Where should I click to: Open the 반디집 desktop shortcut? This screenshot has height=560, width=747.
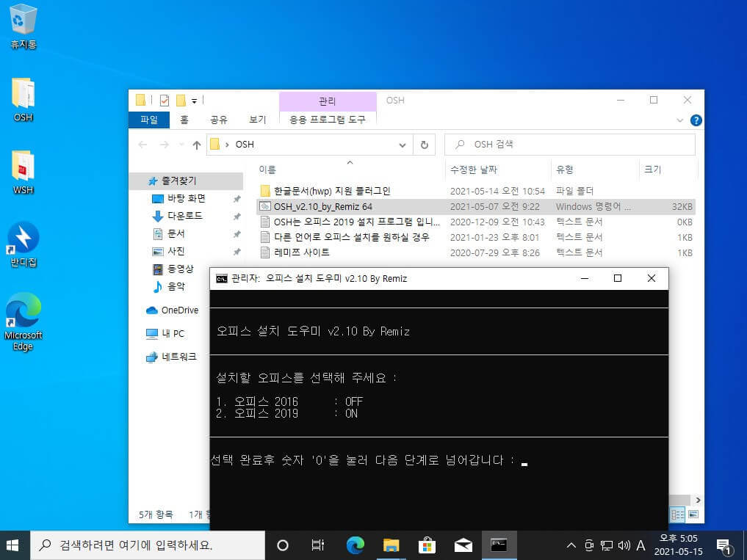tap(23, 244)
